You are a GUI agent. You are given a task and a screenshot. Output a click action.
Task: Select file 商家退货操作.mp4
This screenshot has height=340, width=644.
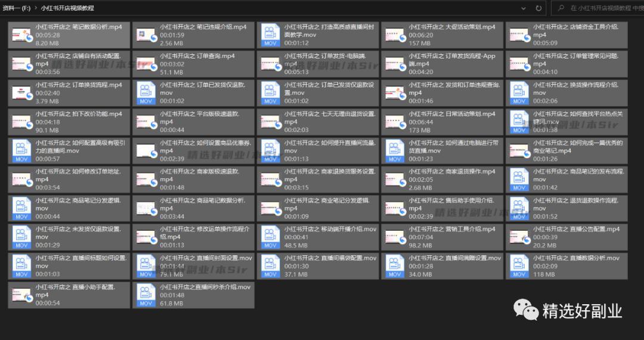(442, 180)
